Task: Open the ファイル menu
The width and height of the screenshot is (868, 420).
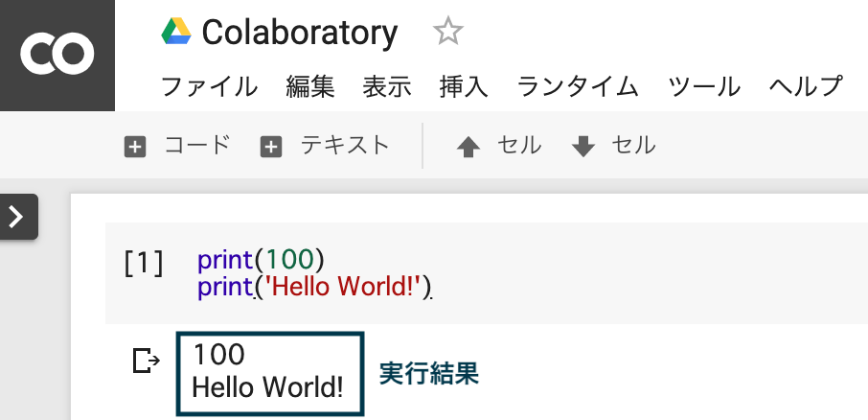Action: (x=209, y=87)
